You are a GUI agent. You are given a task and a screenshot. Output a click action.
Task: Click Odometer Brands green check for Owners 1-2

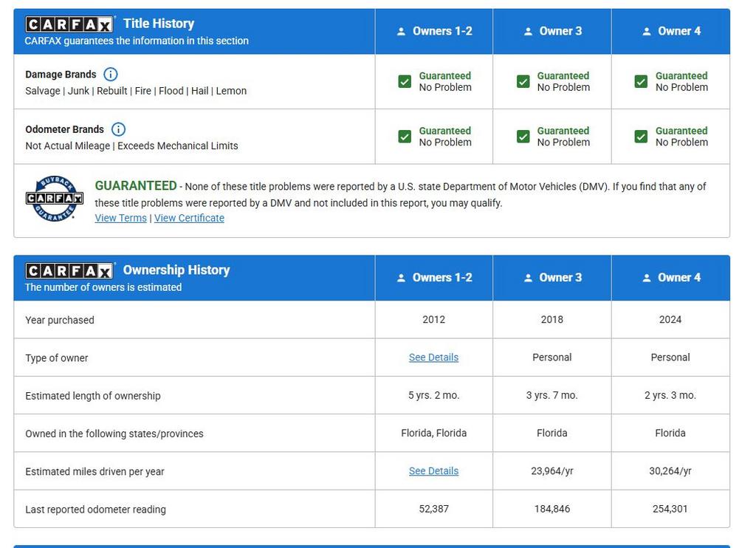405,137
